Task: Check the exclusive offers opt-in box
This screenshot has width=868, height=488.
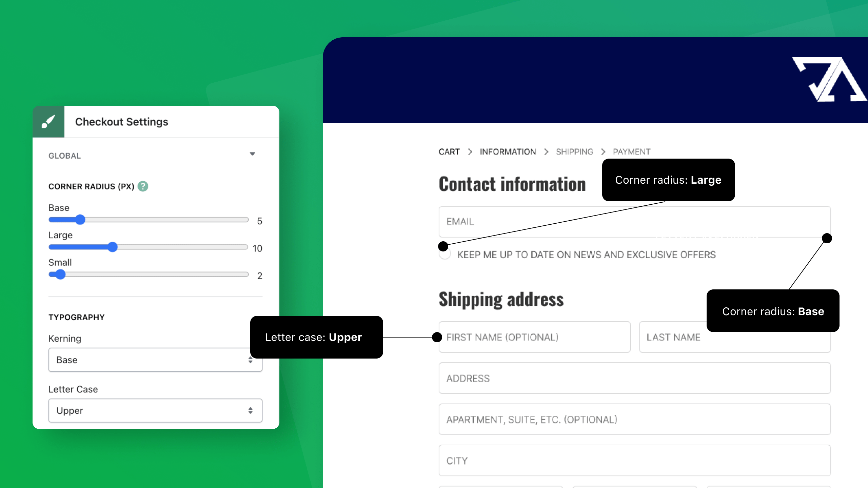Action: coord(445,254)
